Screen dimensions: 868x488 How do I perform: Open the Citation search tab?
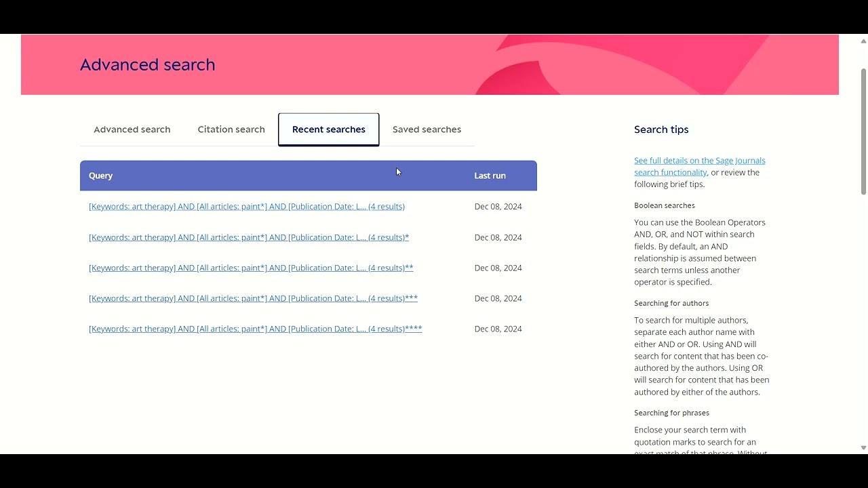[231, 129]
